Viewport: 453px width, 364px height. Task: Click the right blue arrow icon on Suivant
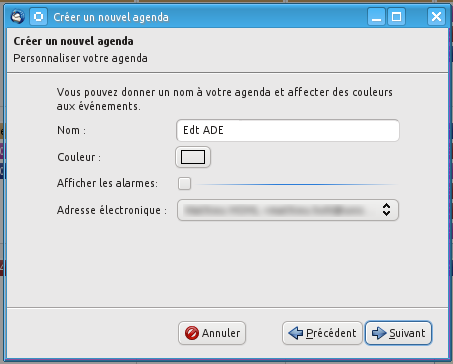[x=379, y=333]
